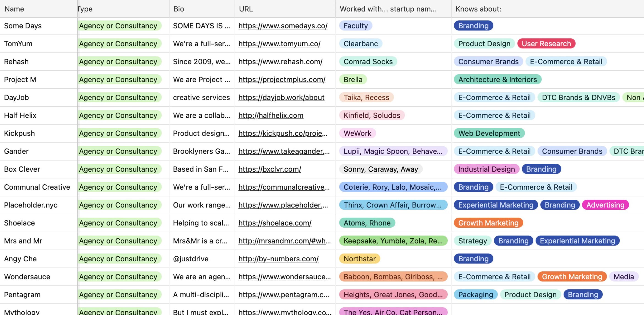Click the Taika, Recess tag
This screenshot has width=644, height=315.
pos(366,98)
